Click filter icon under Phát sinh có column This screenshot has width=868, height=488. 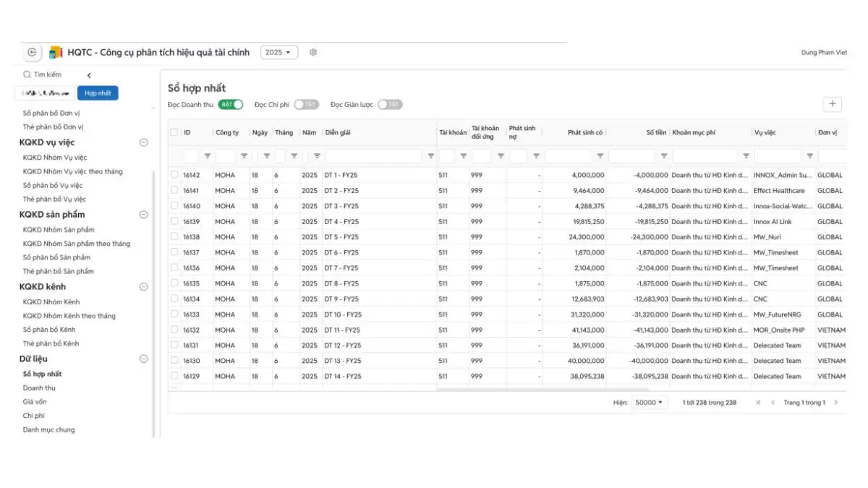tap(600, 156)
